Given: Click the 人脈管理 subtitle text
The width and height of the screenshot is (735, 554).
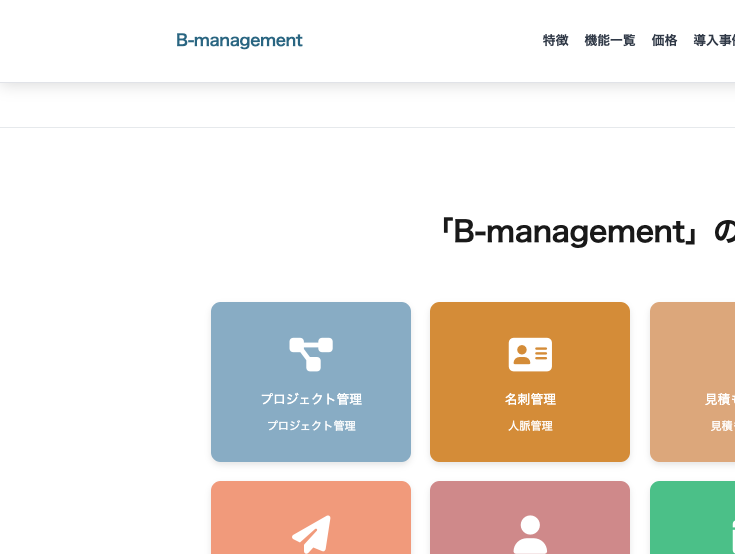Looking at the screenshot, I should (x=530, y=426).
